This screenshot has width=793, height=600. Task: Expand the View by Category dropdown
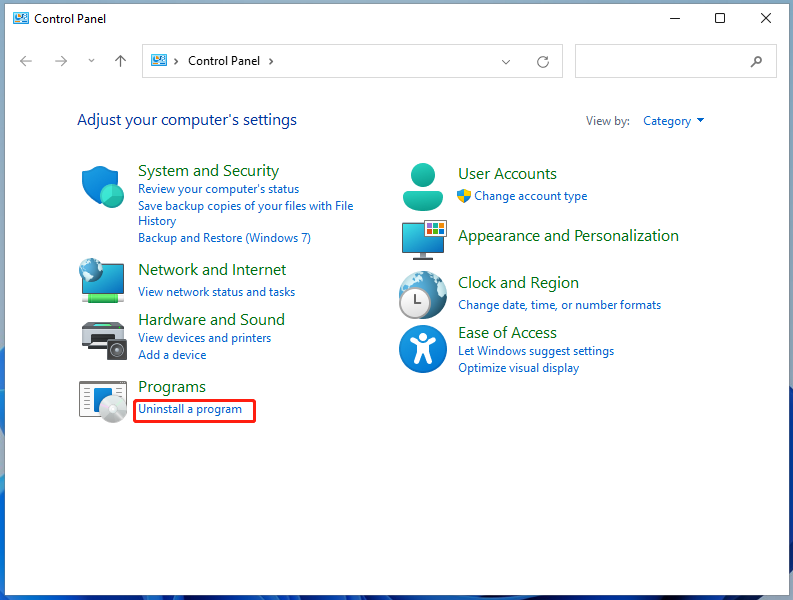tap(673, 121)
